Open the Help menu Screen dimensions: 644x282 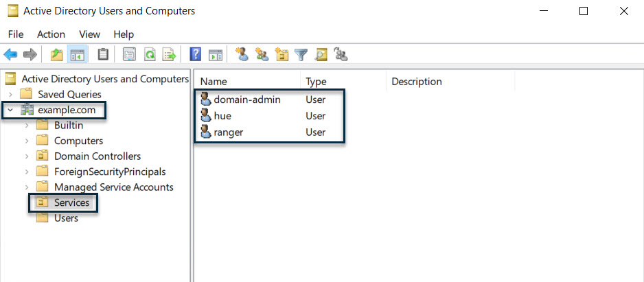click(x=124, y=34)
